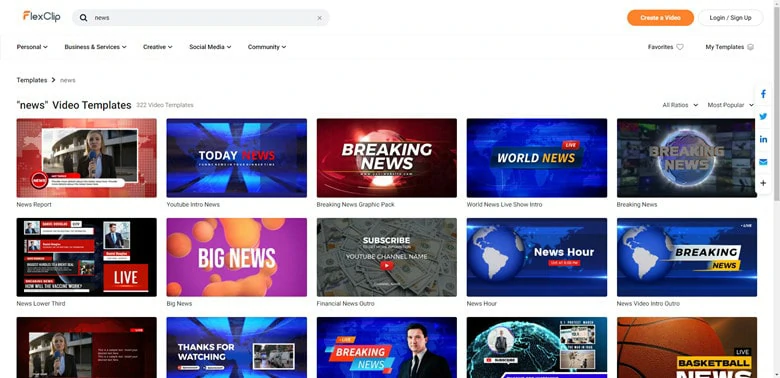Expand the Business & Services menu
Viewport: 780px width, 378px height.
click(96, 47)
